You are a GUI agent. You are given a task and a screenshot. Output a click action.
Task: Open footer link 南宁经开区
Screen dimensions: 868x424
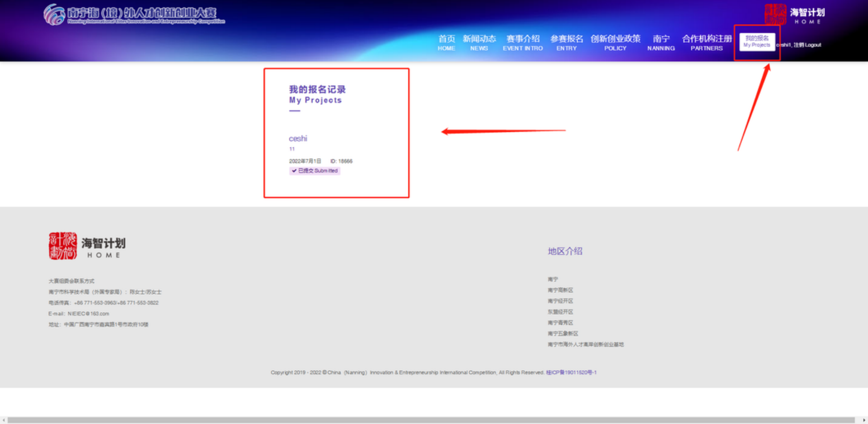[x=560, y=301]
